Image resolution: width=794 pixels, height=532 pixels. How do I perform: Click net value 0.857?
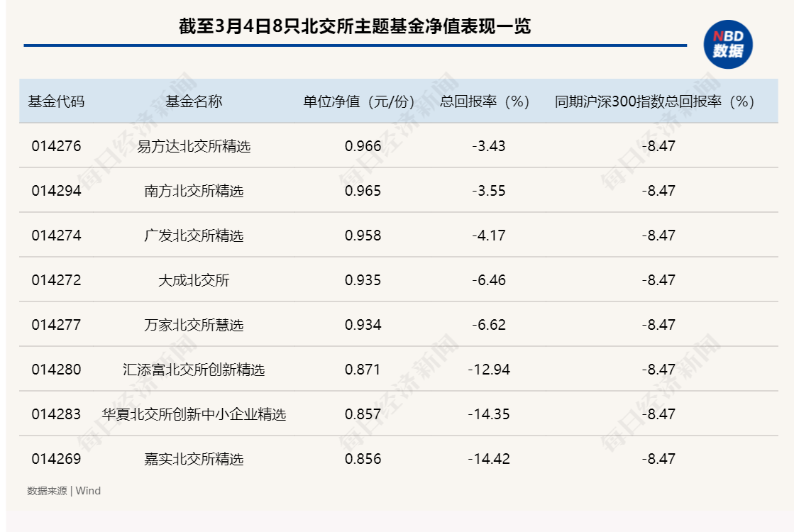[363, 414]
